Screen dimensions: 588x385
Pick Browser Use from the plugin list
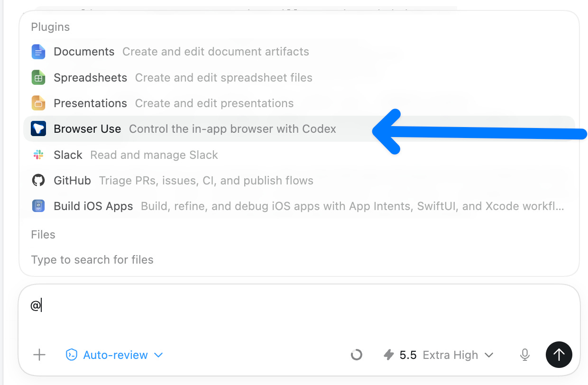click(x=299, y=129)
